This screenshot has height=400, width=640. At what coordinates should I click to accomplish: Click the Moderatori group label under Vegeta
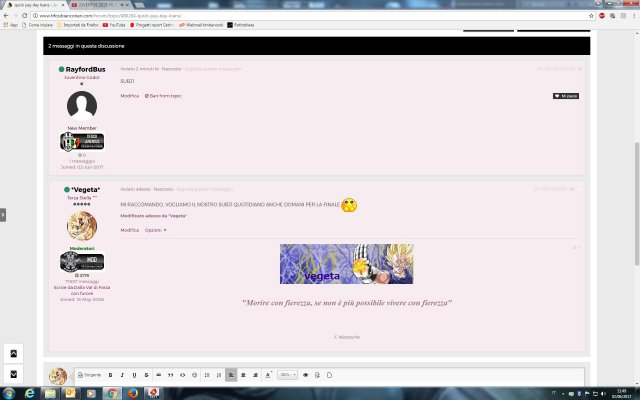(82, 249)
